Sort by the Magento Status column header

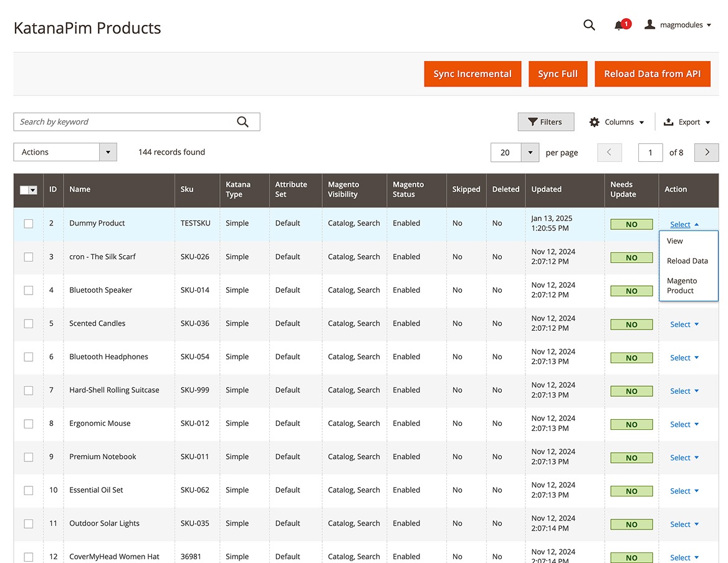click(416, 190)
